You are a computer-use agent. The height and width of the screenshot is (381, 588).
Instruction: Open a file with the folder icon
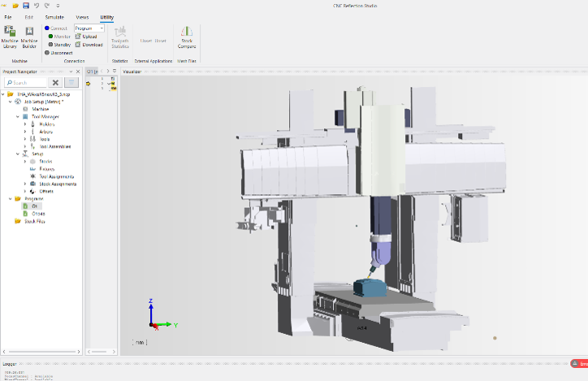[15, 6]
